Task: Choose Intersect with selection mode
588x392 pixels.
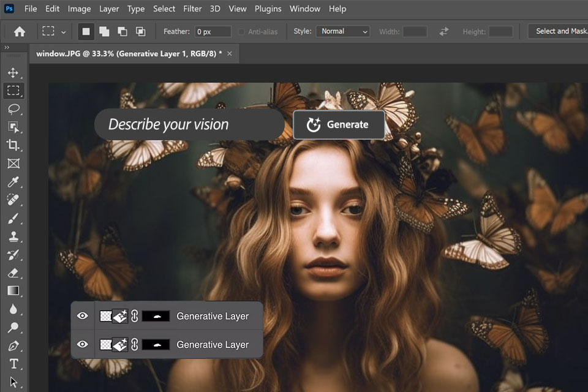Action: (x=141, y=31)
